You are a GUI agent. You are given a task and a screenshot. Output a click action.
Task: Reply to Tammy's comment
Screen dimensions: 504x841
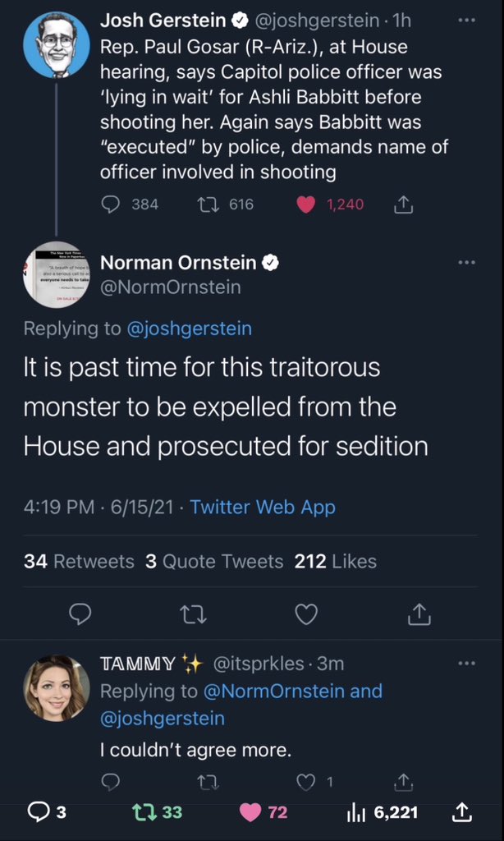pos(111,783)
